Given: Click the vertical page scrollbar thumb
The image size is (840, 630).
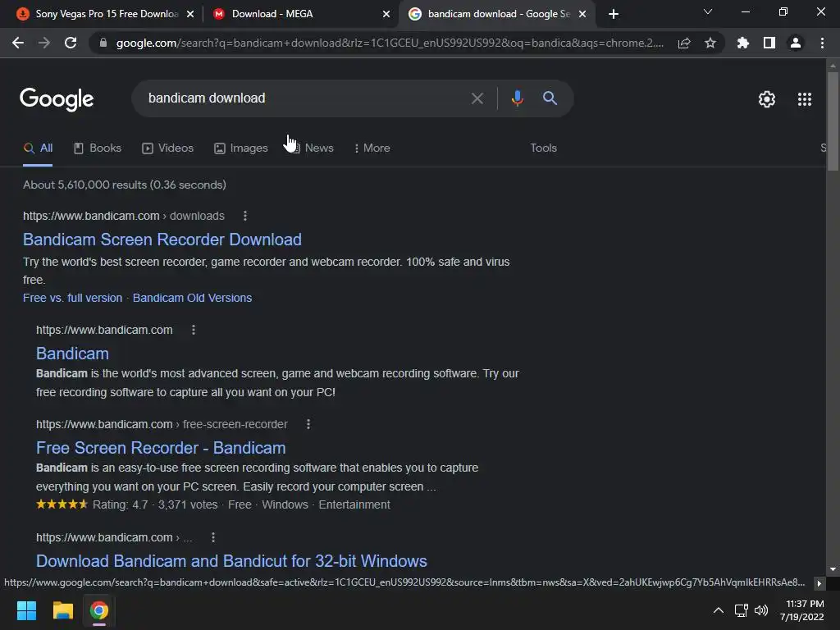Looking at the screenshot, I should [x=833, y=121].
